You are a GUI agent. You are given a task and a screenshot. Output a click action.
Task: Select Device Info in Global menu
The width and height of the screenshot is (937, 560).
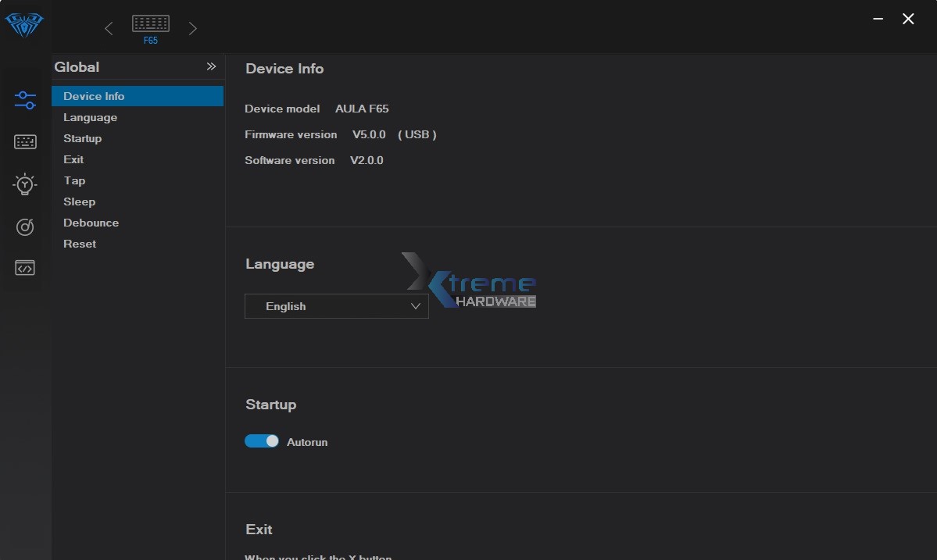[94, 96]
